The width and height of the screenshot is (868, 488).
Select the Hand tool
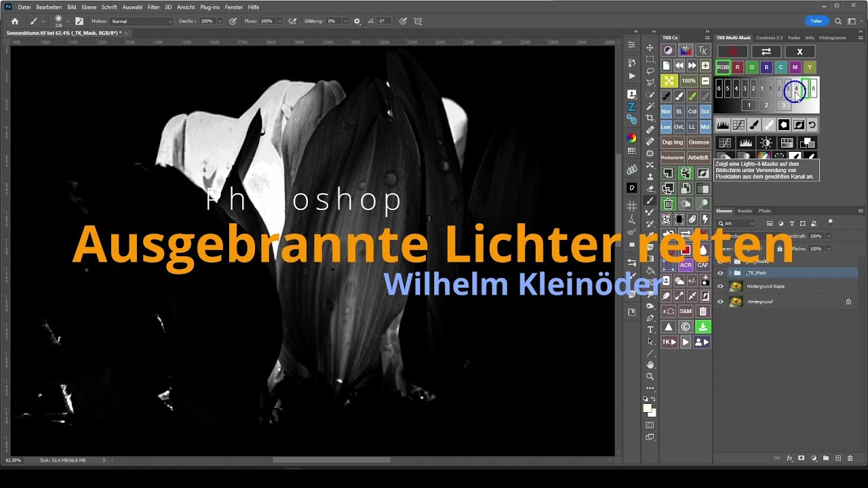pos(650,365)
